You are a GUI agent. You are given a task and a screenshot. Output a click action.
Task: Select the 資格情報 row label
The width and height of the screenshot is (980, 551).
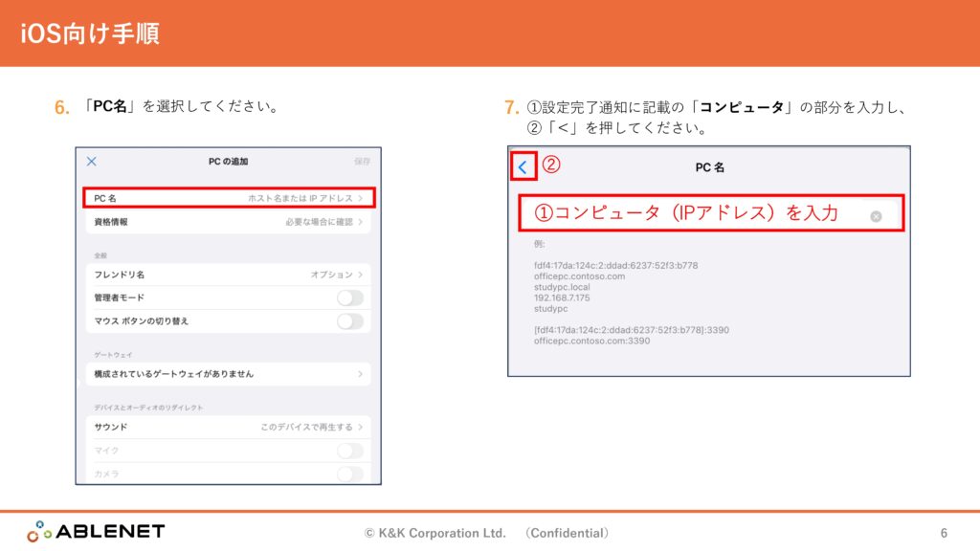click(x=111, y=222)
